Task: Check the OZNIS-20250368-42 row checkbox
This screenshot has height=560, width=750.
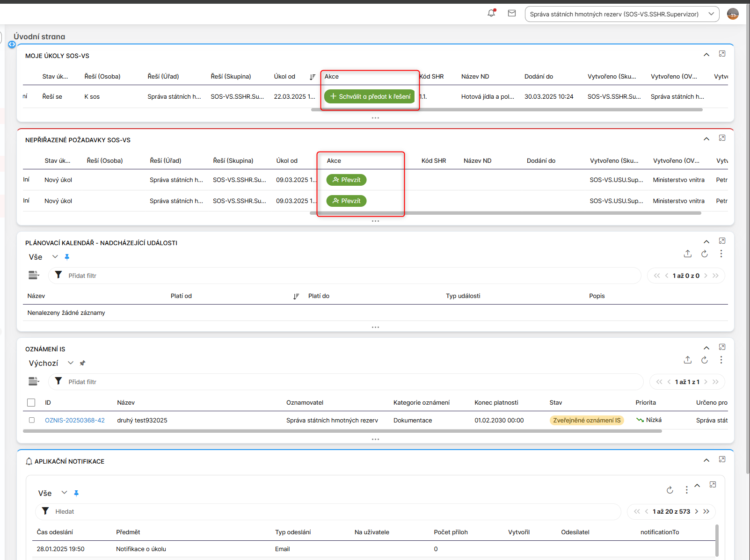Action: [32, 420]
